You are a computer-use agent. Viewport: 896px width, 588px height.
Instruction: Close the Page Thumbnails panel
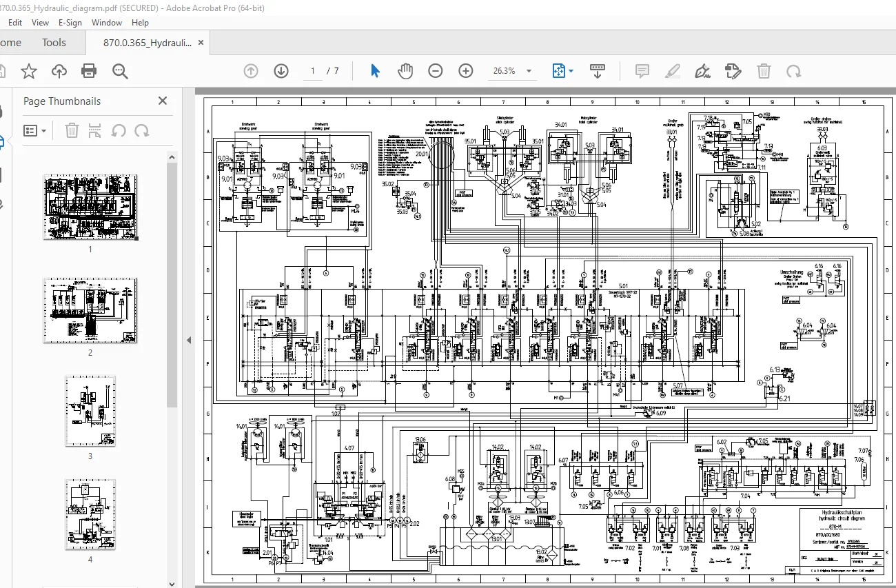tap(163, 101)
